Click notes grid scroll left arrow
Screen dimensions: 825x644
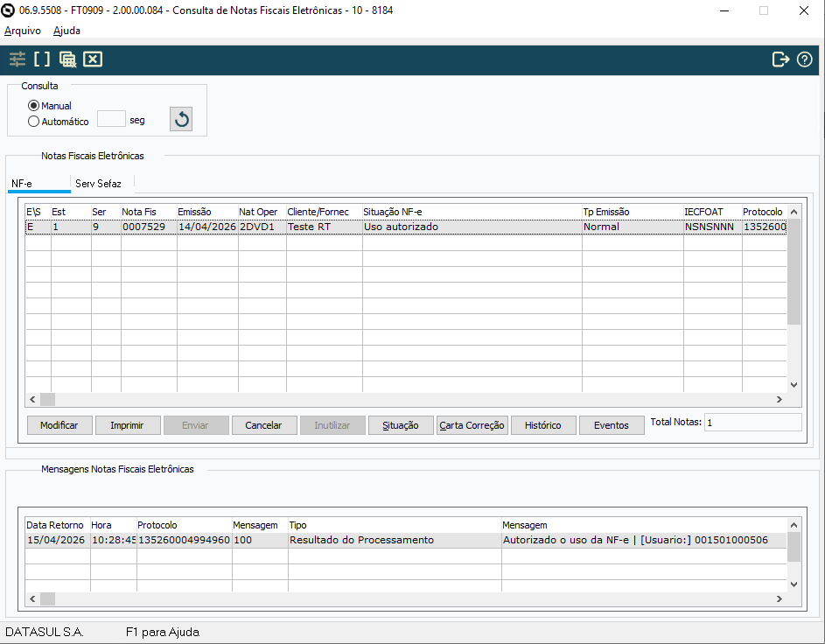pos(32,399)
